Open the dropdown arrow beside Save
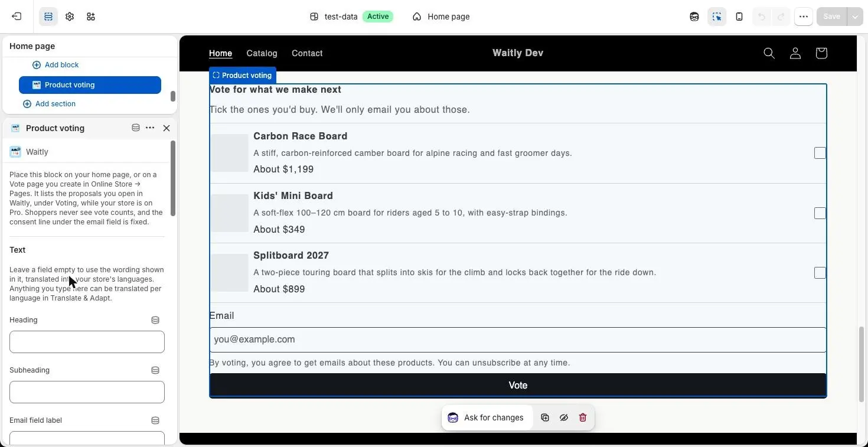Viewport: 868px width, 447px height. [855, 17]
